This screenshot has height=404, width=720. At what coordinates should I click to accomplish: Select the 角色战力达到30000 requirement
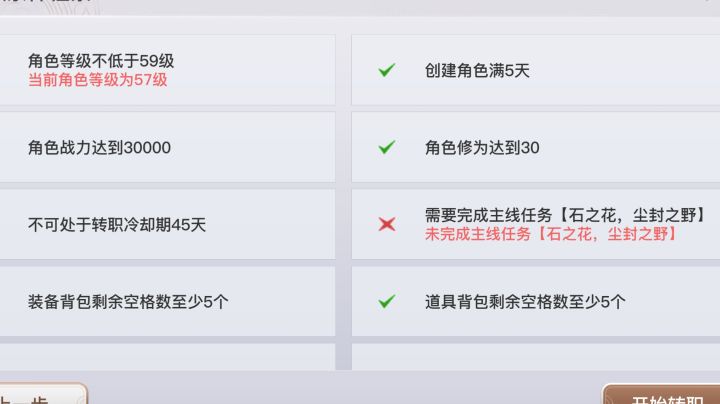point(100,147)
